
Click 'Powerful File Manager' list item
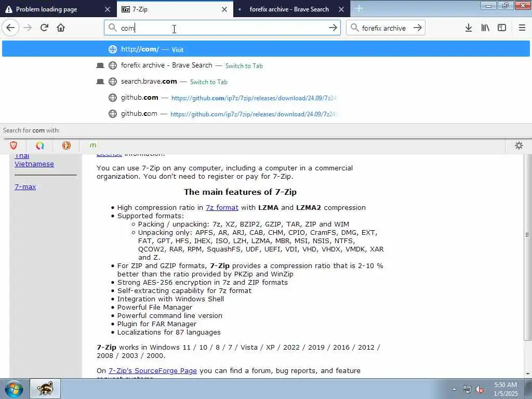point(155,307)
